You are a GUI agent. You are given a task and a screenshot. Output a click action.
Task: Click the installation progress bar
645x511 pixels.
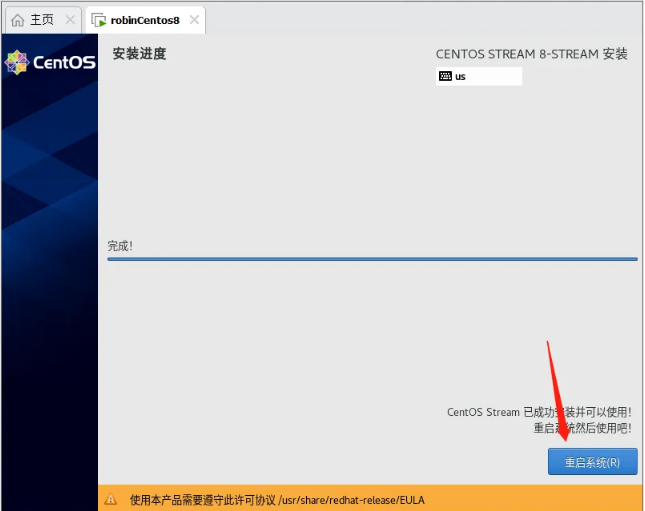(x=372, y=259)
